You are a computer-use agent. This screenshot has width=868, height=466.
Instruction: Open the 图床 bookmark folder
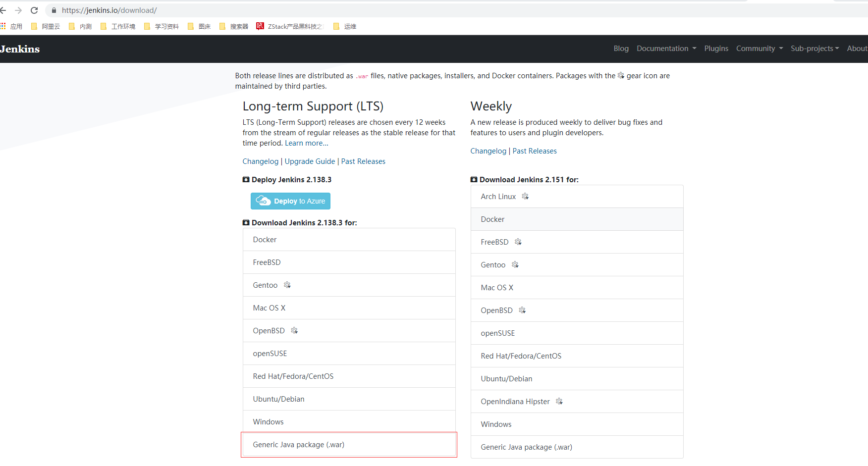[x=199, y=26]
